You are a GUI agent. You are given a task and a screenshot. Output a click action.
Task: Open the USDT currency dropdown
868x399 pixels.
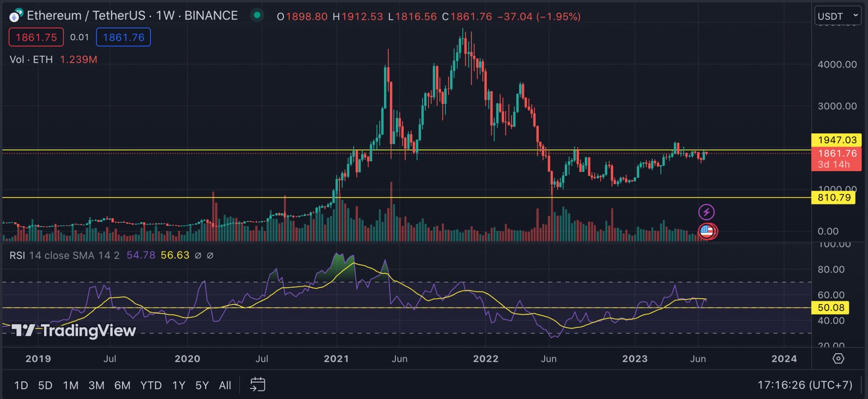[x=838, y=16]
